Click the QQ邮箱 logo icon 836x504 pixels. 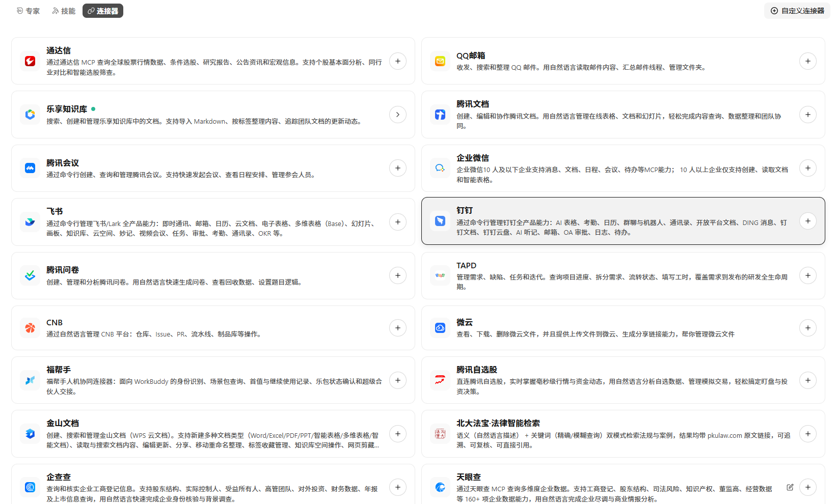[x=440, y=61]
